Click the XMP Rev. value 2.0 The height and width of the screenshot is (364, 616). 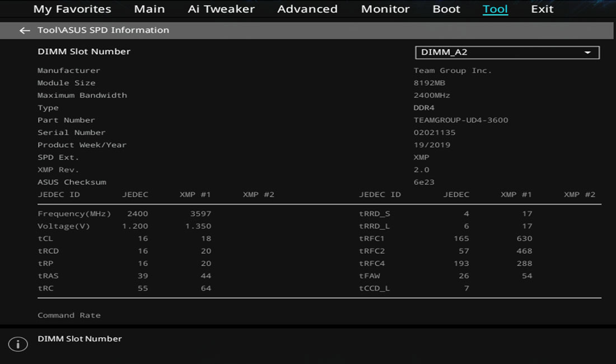click(422, 170)
